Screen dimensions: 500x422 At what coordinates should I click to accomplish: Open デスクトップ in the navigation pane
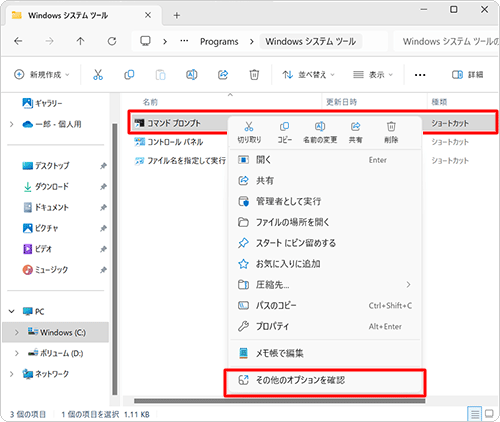click(46, 166)
